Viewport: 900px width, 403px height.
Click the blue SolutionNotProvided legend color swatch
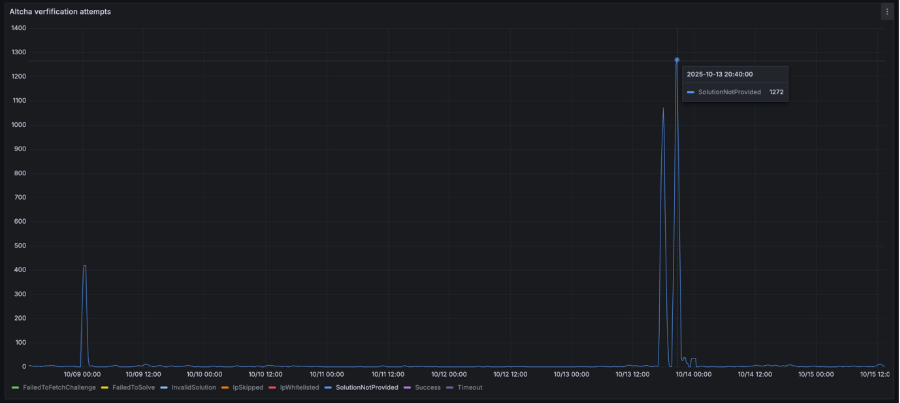click(x=328, y=387)
